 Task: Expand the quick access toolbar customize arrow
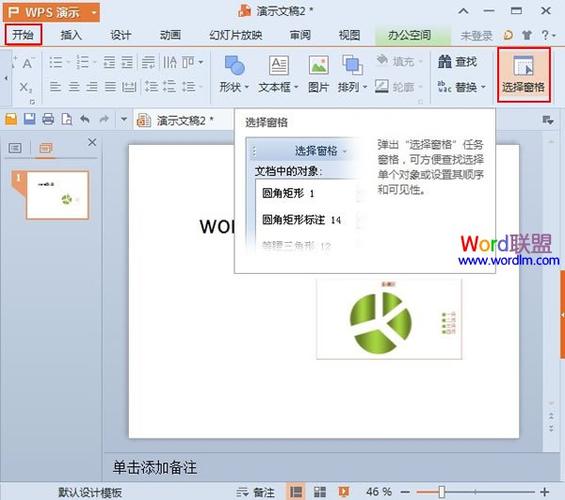point(124,119)
